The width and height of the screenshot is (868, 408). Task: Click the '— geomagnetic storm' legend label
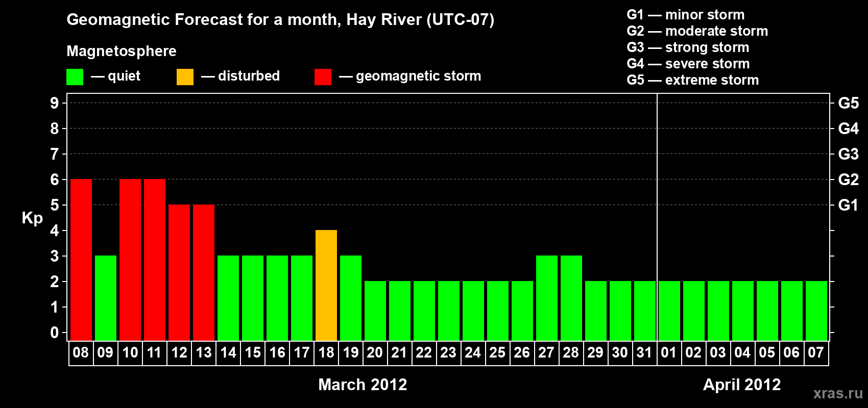click(410, 76)
